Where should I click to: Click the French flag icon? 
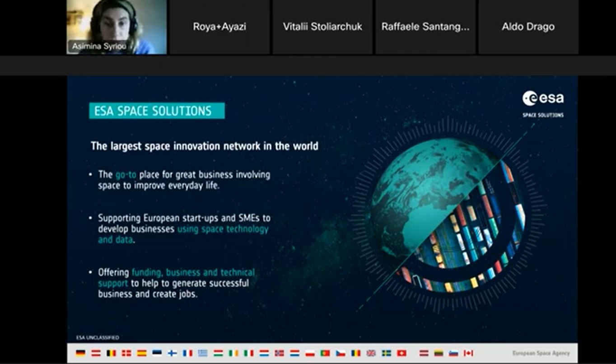point(187,353)
